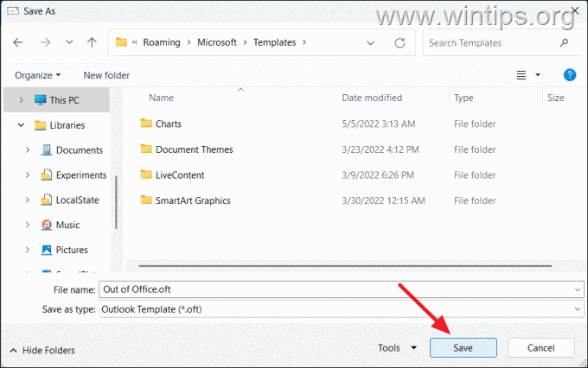Sort by Date modified column
The height and width of the screenshot is (368, 588).
(x=372, y=98)
